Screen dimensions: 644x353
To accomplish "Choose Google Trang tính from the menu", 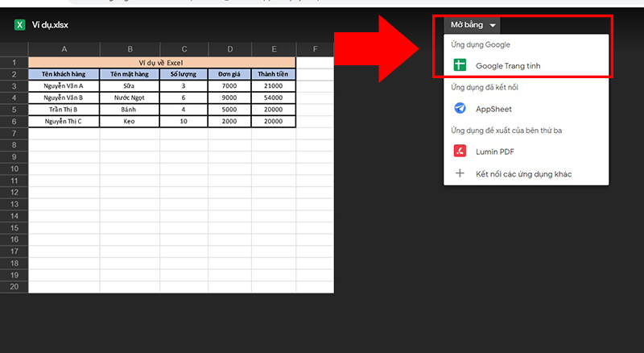I will (526, 65).
